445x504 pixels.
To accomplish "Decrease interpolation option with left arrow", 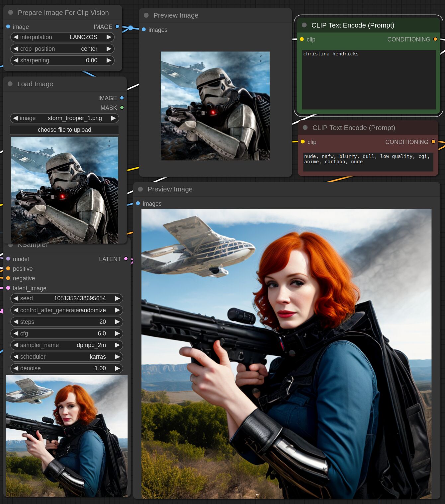I will [16, 37].
